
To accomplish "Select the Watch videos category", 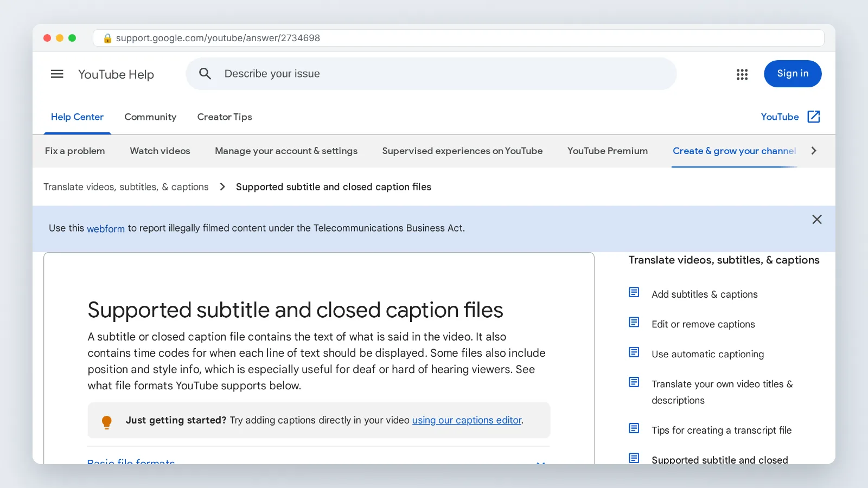I will pyautogui.click(x=160, y=151).
